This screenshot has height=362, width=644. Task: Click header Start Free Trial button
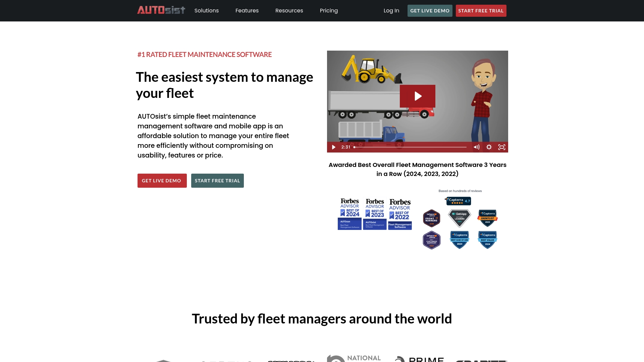pyautogui.click(x=481, y=11)
